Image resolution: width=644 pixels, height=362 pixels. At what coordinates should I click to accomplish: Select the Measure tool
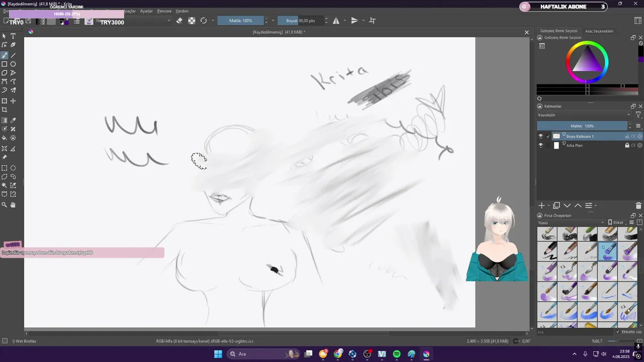(13, 149)
